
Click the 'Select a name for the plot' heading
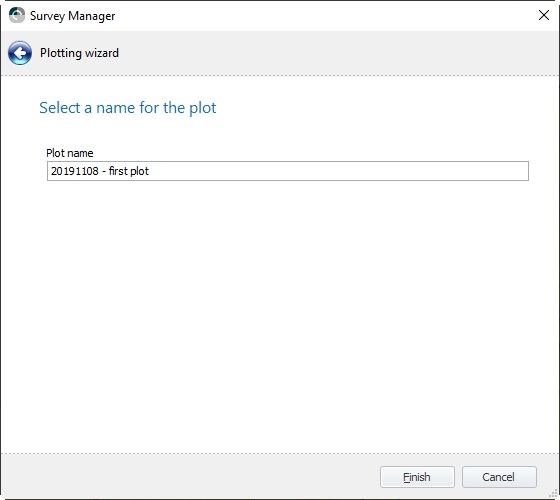tap(128, 108)
